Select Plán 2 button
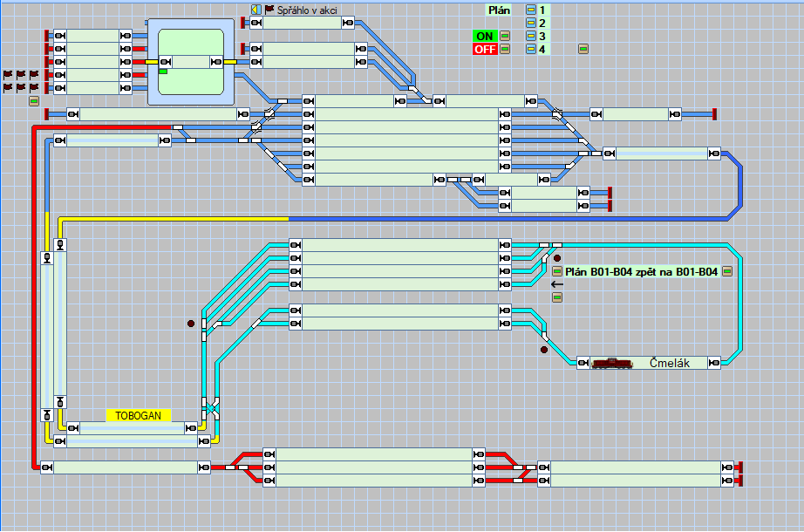Viewport: 804px width, 532px height. pos(531,23)
